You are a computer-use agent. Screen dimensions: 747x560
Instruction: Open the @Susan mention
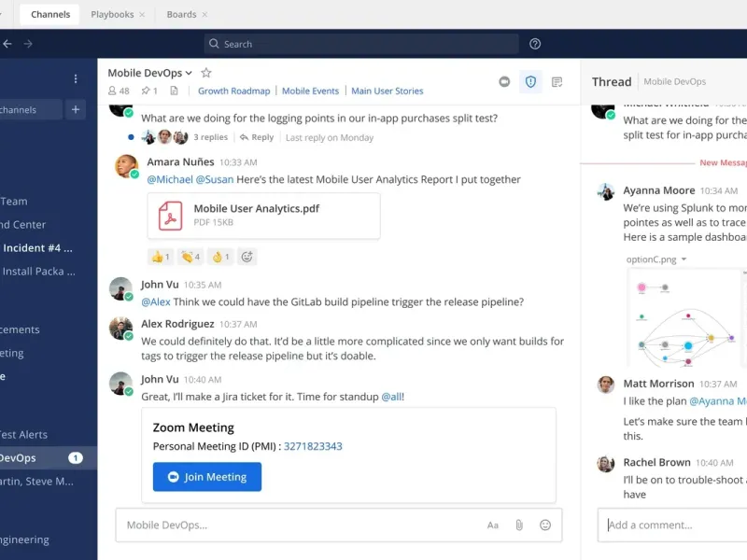(x=215, y=179)
